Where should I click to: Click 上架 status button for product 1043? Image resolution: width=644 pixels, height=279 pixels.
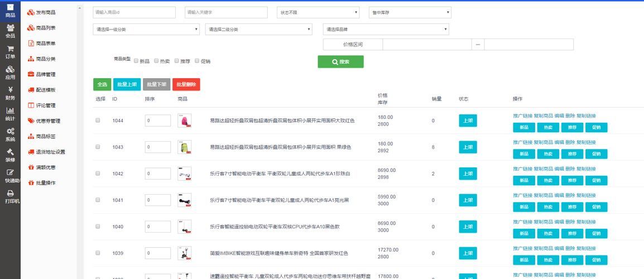468,147
